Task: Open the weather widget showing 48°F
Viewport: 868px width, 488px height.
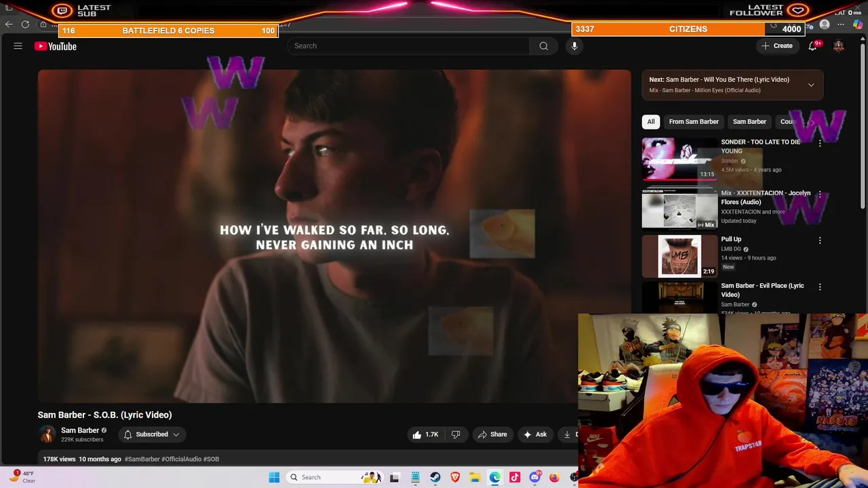Action: pyautogui.click(x=22, y=476)
